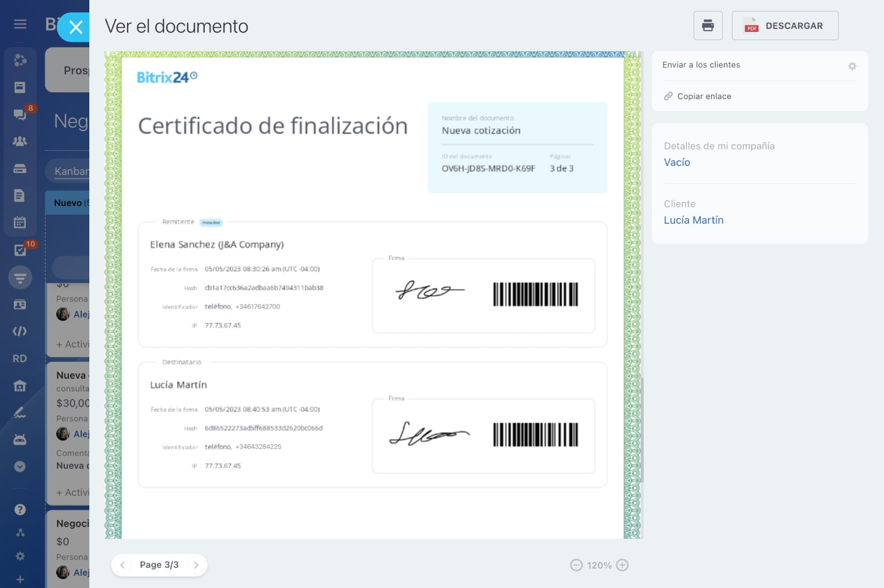
Task: Click the document viewer vertical scrollbar
Action: (642, 429)
